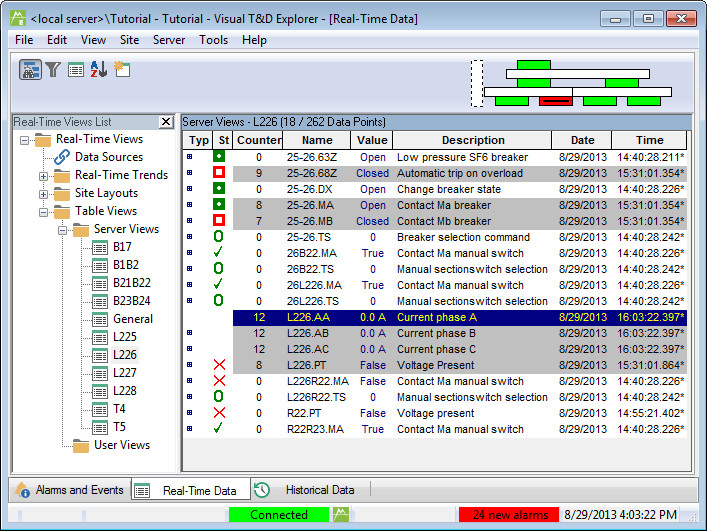Screen dimensions: 707x531
Task: Click red X status for L226.PT
Action: click(x=219, y=365)
